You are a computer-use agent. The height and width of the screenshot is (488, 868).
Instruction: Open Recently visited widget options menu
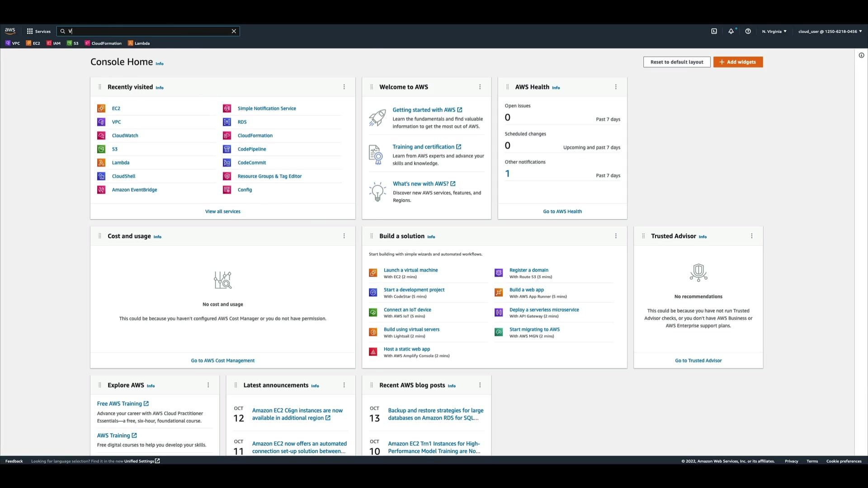click(x=344, y=87)
